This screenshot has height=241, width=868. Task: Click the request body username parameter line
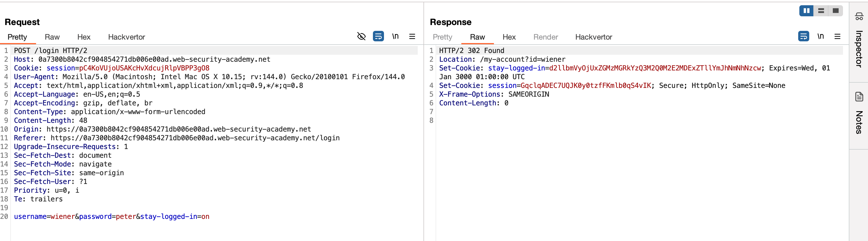[x=111, y=216]
